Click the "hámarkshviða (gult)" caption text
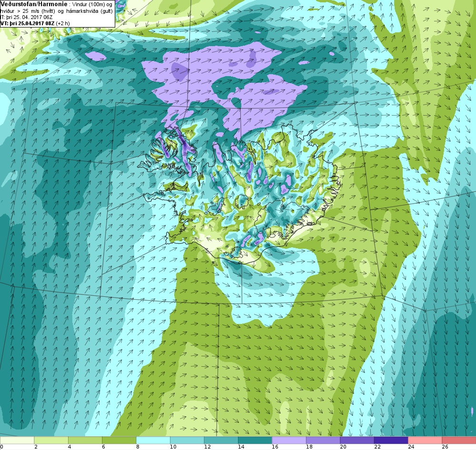Screen dimensions: 476x450 pos(89,11)
